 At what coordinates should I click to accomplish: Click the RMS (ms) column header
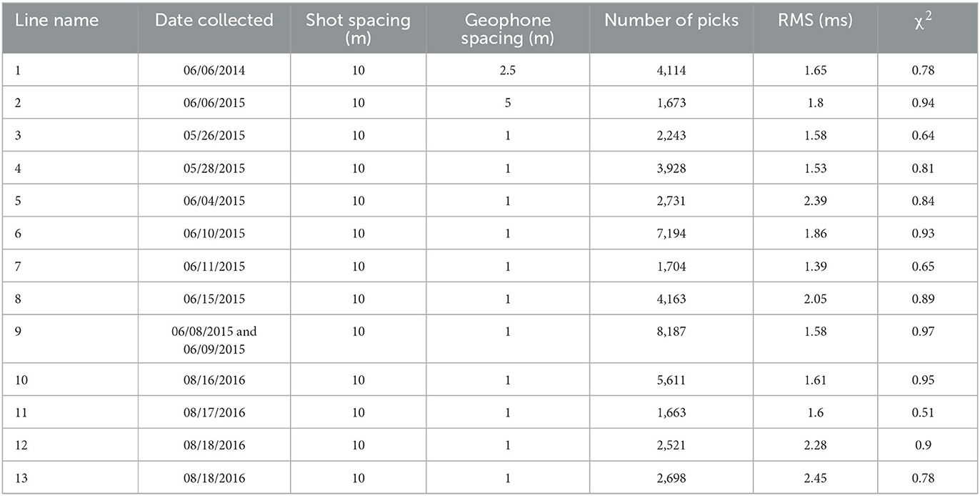(815, 20)
